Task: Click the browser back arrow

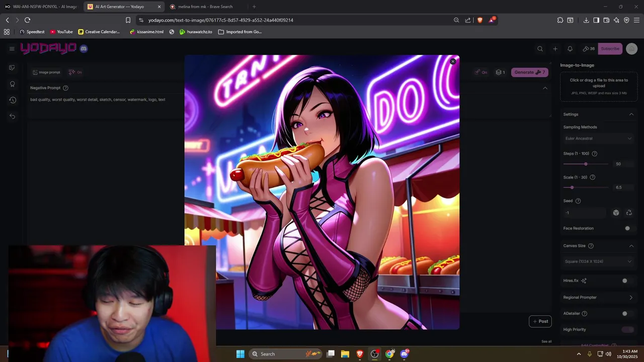Action: 7,20
